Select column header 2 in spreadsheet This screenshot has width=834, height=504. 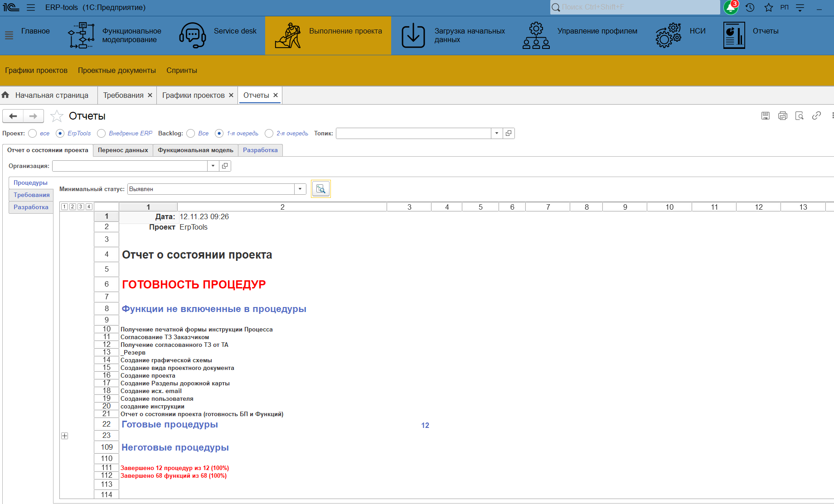(x=282, y=207)
